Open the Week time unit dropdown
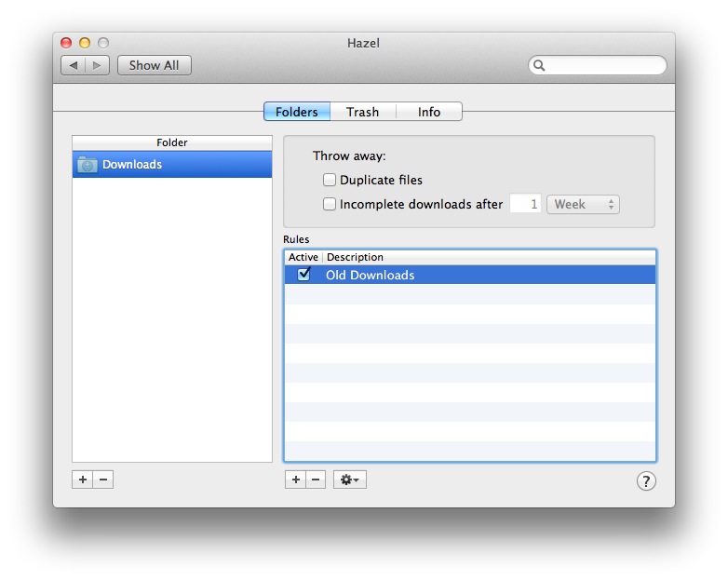The width and height of the screenshot is (728, 581). pyautogui.click(x=583, y=204)
